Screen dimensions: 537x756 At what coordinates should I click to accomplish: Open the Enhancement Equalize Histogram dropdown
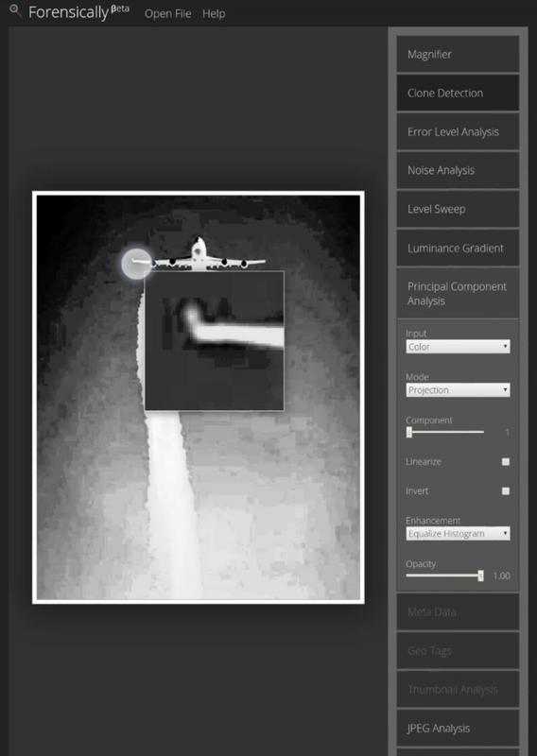click(x=458, y=533)
